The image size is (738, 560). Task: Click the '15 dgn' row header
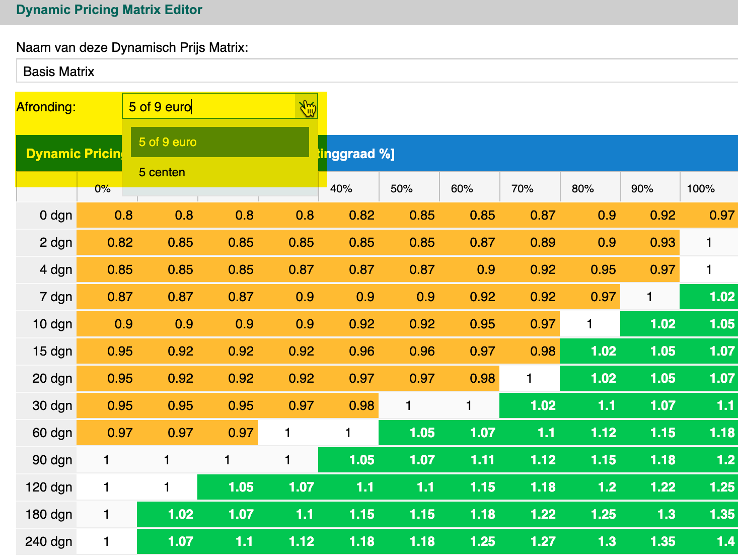(46, 351)
